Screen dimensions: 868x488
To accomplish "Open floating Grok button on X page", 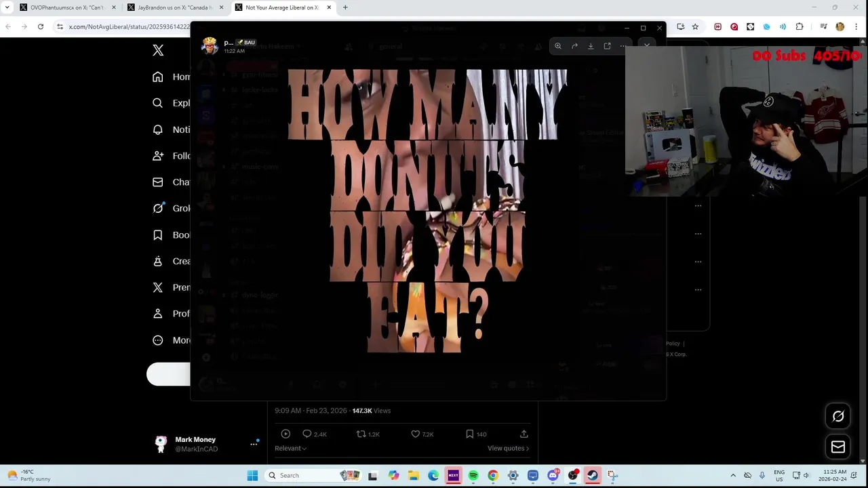I will point(838,416).
